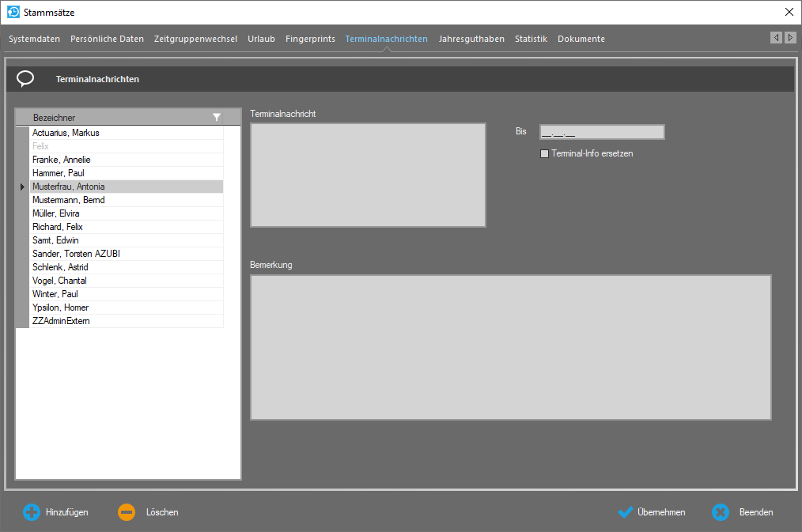Sort list by Bezeichner column header
The width and height of the screenshot is (802, 532).
(111, 118)
